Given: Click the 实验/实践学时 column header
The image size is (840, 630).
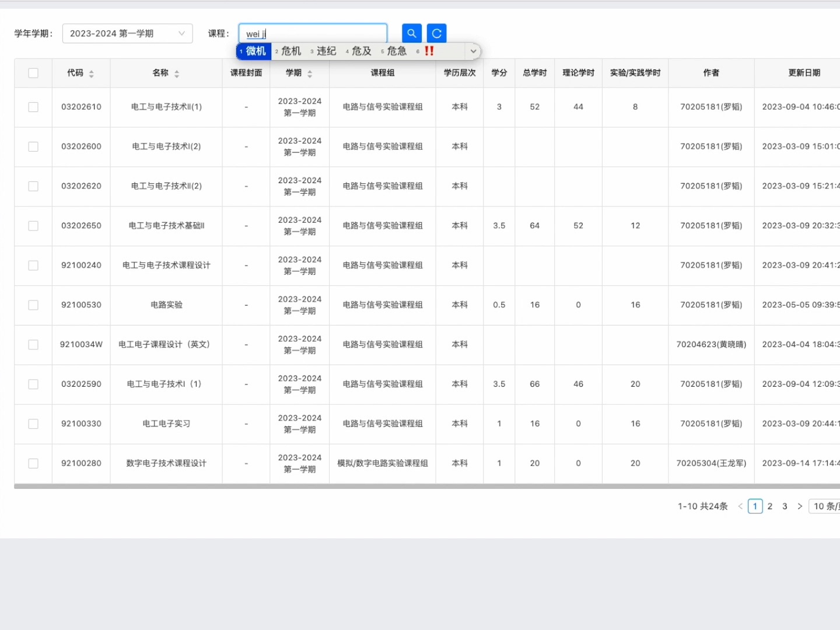Looking at the screenshot, I should pyautogui.click(x=635, y=73).
